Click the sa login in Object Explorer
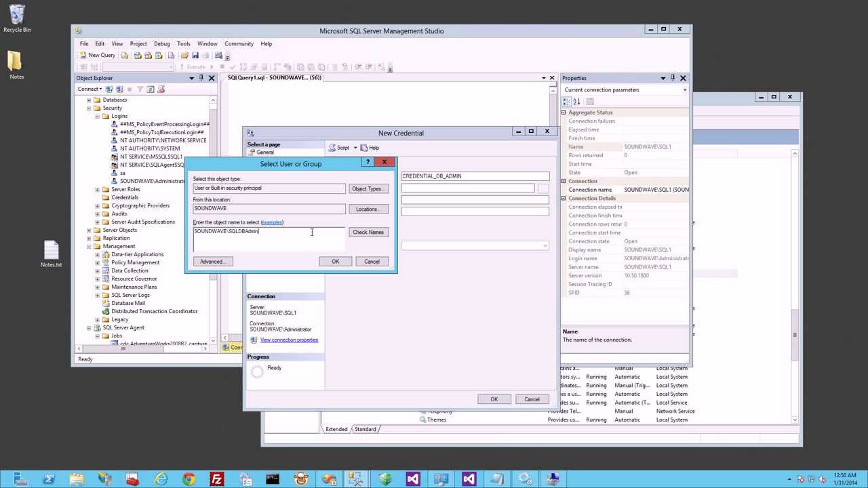This screenshot has width=868, height=488. pos(122,173)
